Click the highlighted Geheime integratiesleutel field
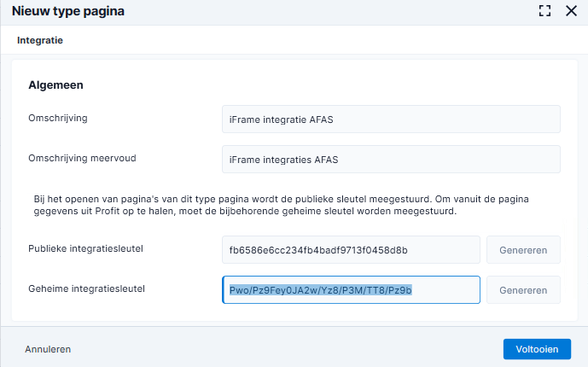This screenshot has height=367, width=588. click(351, 290)
